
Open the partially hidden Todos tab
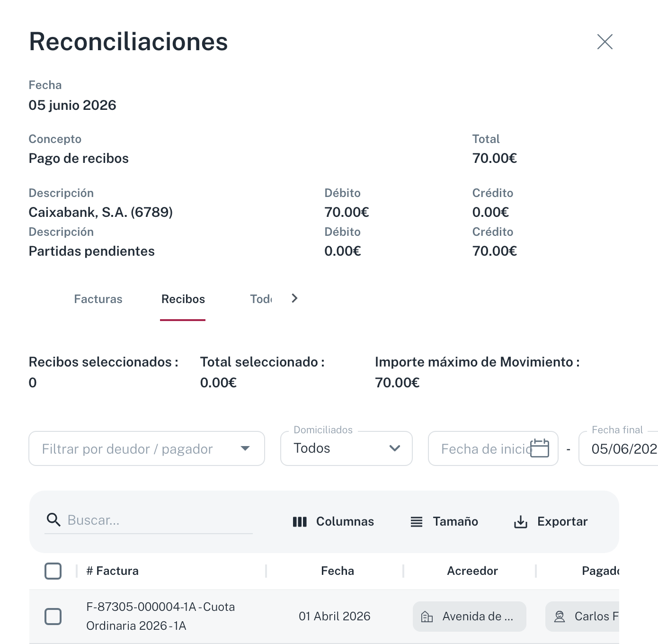(261, 299)
